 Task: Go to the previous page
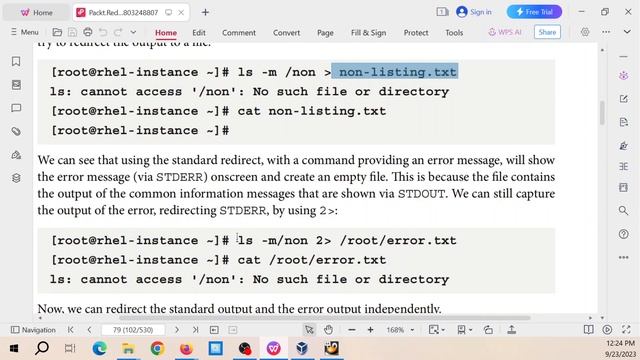click(89, 329)
